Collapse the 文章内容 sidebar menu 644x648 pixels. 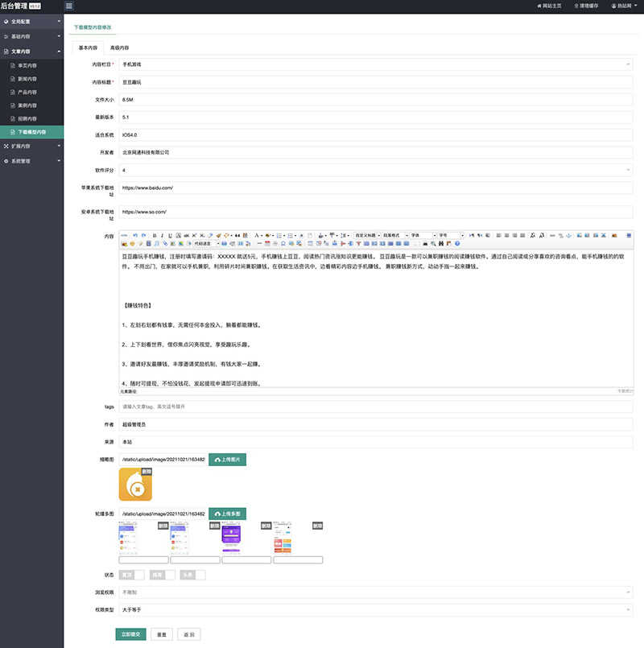pyautogui.click(x=32, y=52)
